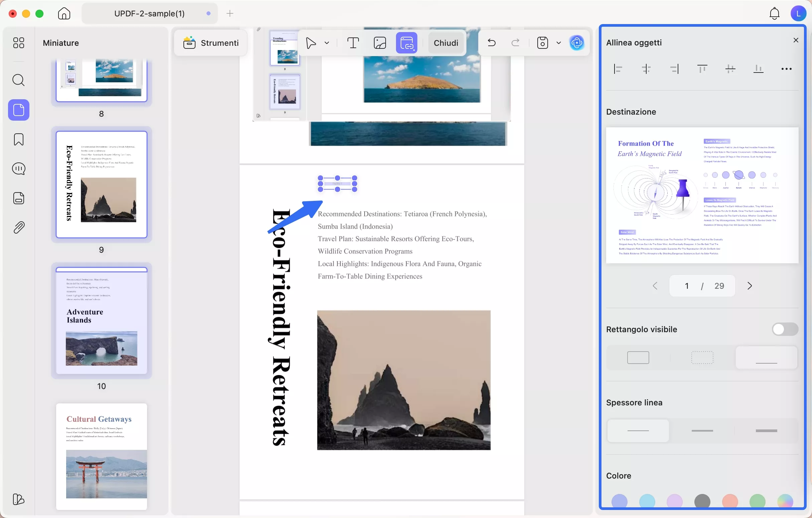Select the dashed rectangle border style

tap(702, 358)
